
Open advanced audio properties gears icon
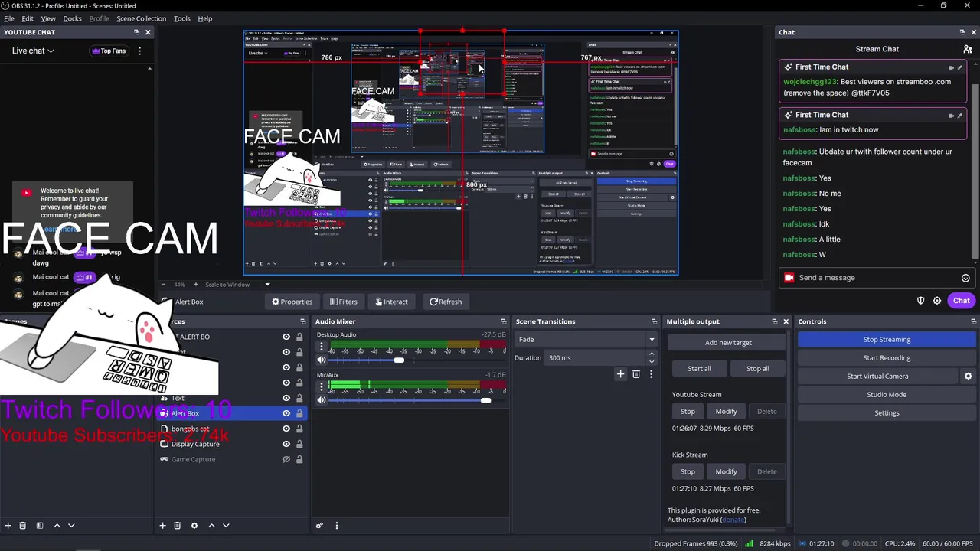pyautogui.click(x=320, y=526)
